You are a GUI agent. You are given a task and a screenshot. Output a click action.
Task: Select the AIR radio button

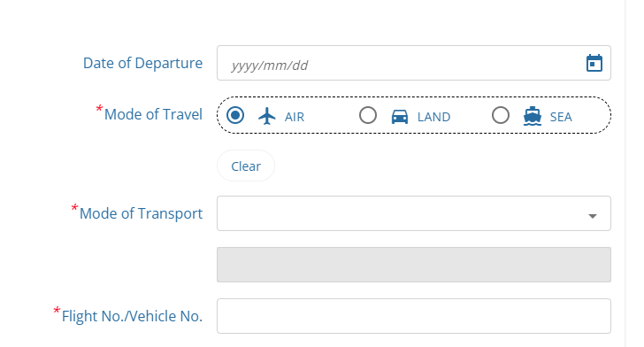tap(235, 115)
